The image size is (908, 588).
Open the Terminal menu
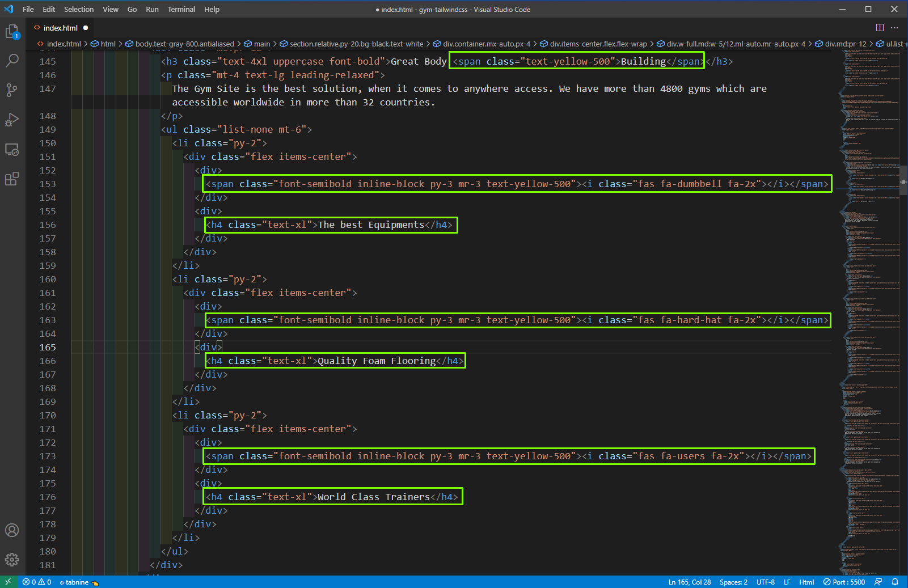tap(181, 9)
